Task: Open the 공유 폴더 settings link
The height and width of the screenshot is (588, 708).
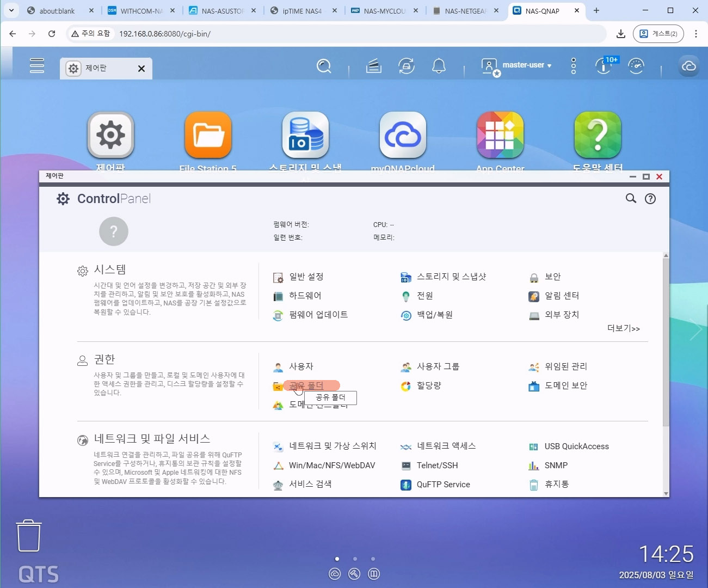Action: (306, 385)
